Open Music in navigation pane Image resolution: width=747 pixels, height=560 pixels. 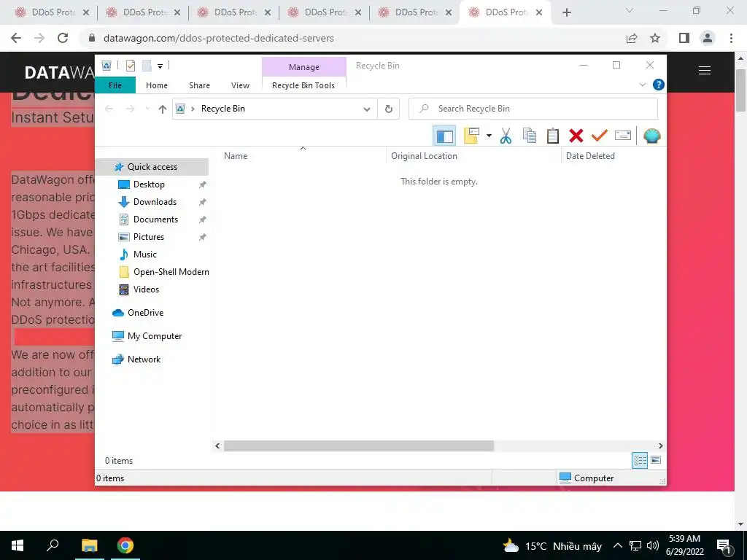[x=145, y=254]
